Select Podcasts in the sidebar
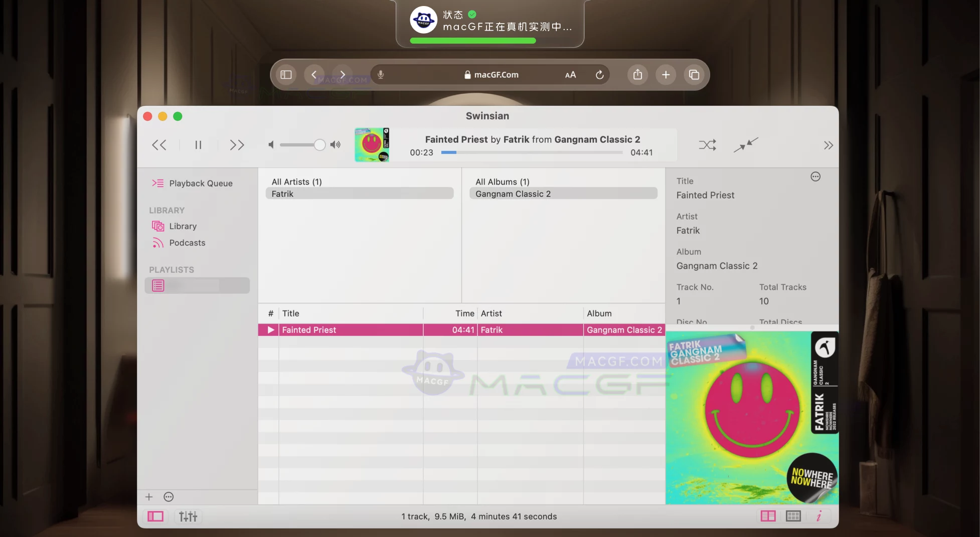The image size is (980, 537). 187,243
